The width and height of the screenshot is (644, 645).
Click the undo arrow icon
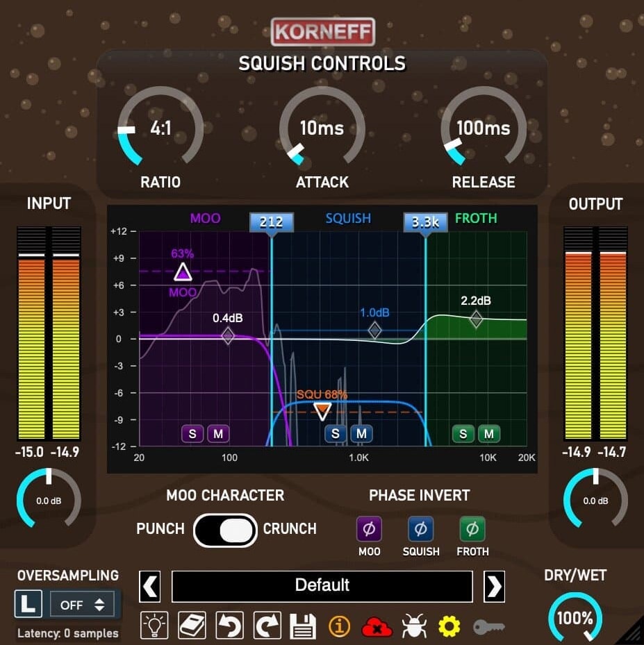[228, 626]
